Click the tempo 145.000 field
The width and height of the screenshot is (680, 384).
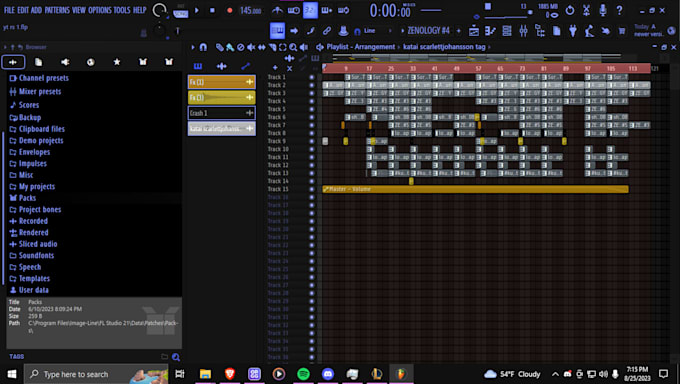(251, 10)
